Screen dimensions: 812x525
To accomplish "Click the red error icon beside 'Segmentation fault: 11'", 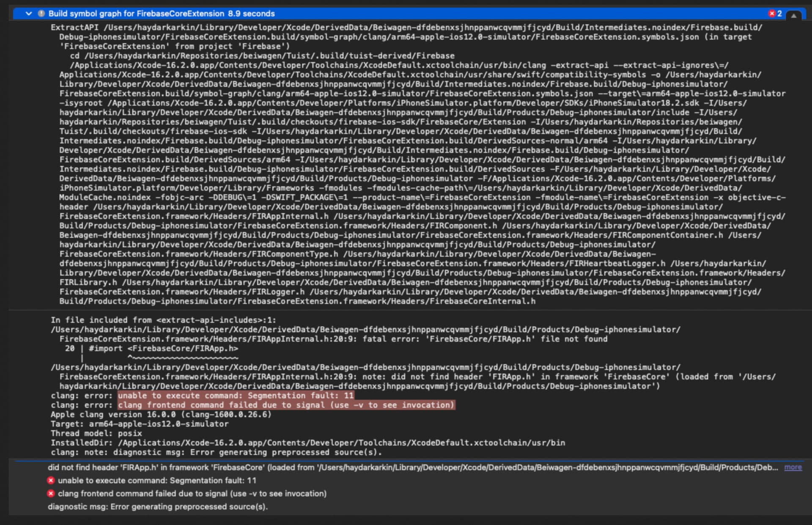I will click(51, 480).
